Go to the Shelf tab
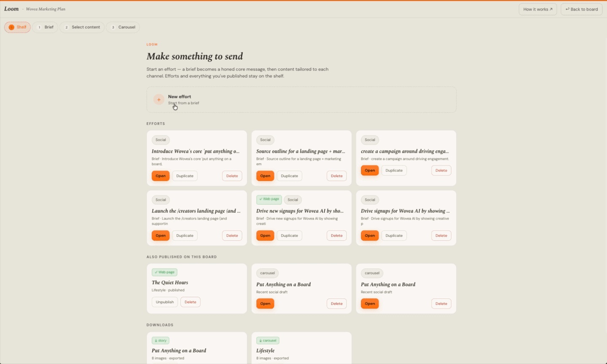The height and width of the screenshot is (364, 607). coord(17,27)
